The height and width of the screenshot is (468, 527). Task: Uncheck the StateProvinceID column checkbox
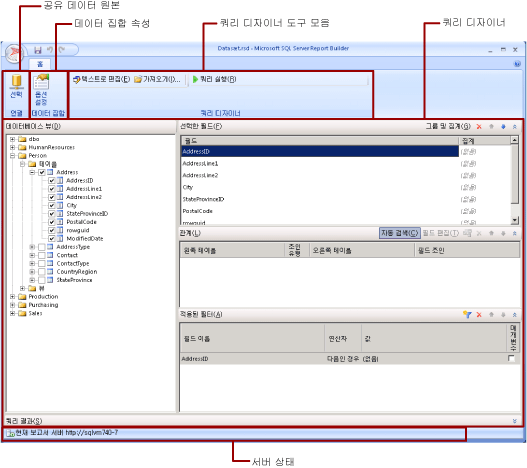(51, 214)
